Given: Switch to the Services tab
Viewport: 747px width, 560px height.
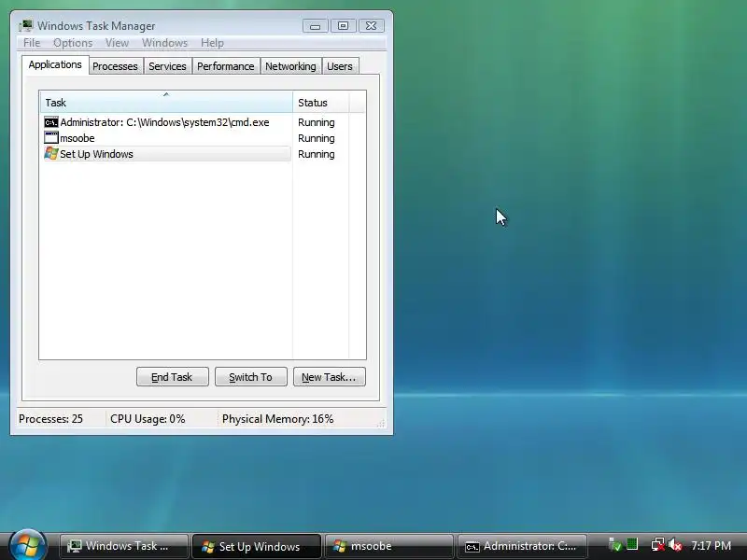Looking at the screenshot, I should [167, 66].
